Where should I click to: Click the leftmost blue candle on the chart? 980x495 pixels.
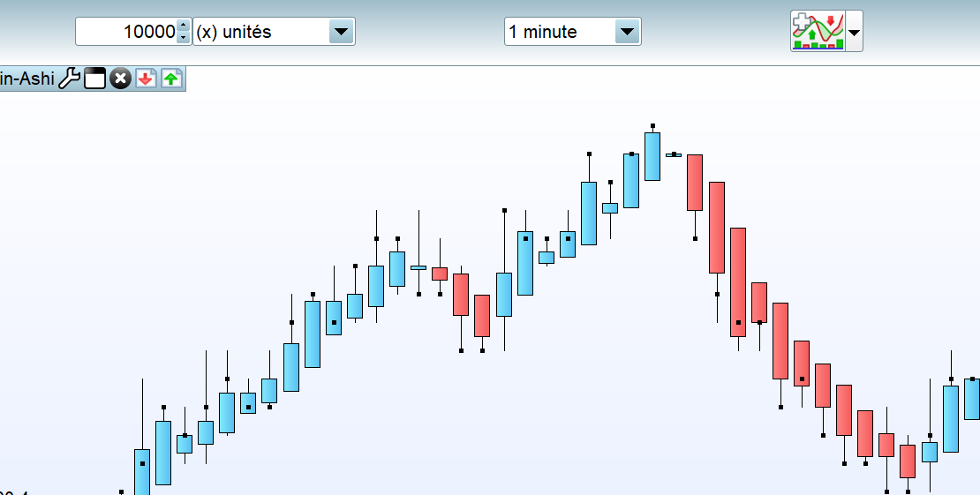coord(142,472)
